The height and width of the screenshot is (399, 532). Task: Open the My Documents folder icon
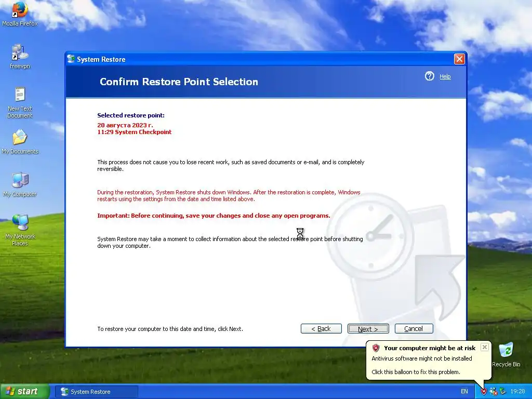20,141
